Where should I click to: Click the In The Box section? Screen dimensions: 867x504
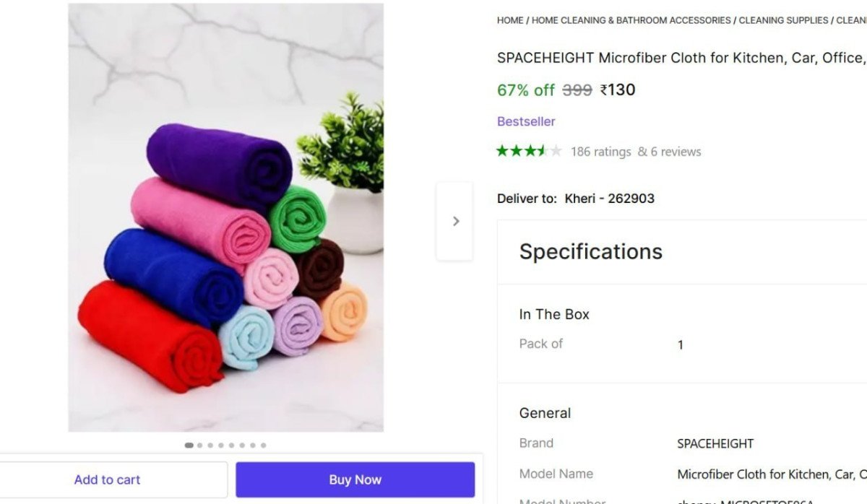pyautogui.click(x=554, y=314)
